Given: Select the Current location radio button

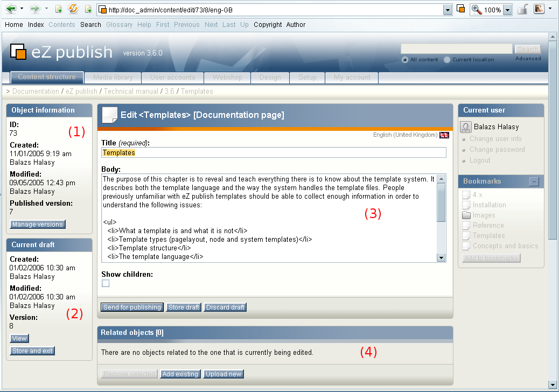Looking at the screenshot, I should [x=446, y=60].
